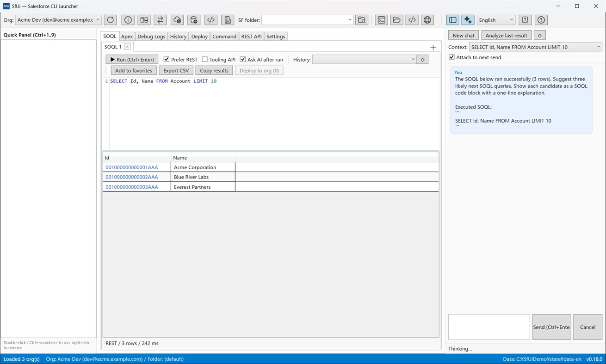The height and width of the screenshot is (364, 606).
Task: Open the Context dropdown in AI panel
Action: [x=536, y=47]
